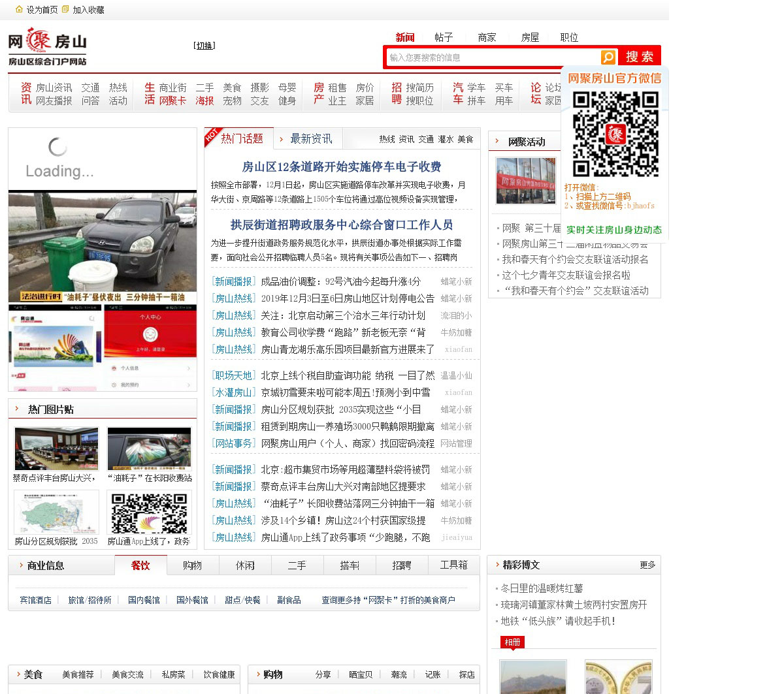Expand the 最新资讯 tab arrow

pyautogui.click(x=282, y=139)
